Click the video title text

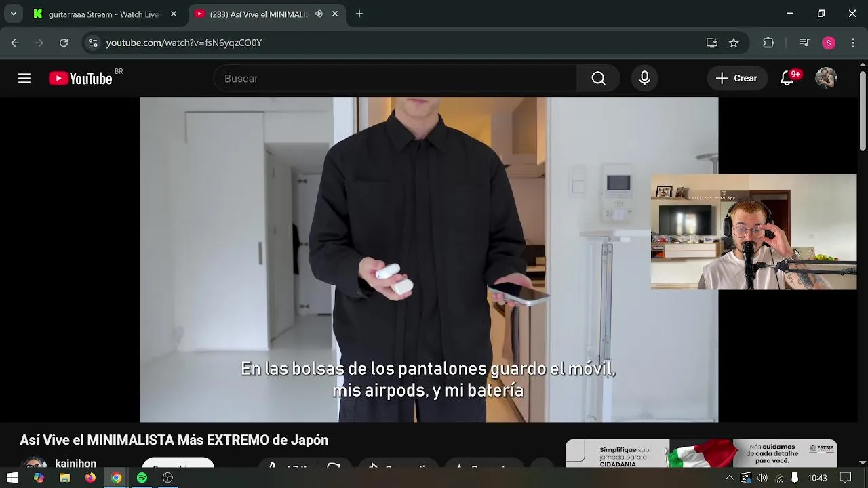174,440
